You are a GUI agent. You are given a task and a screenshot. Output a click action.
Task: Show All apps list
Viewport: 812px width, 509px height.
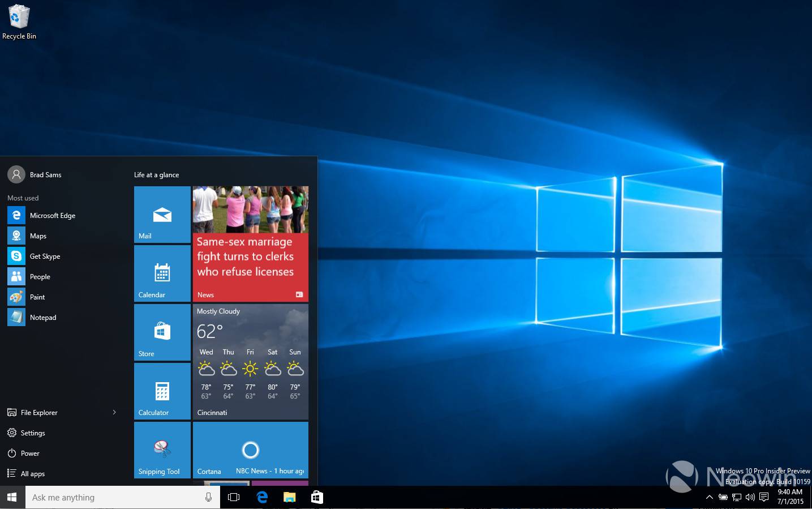click(x=26, y=473)
